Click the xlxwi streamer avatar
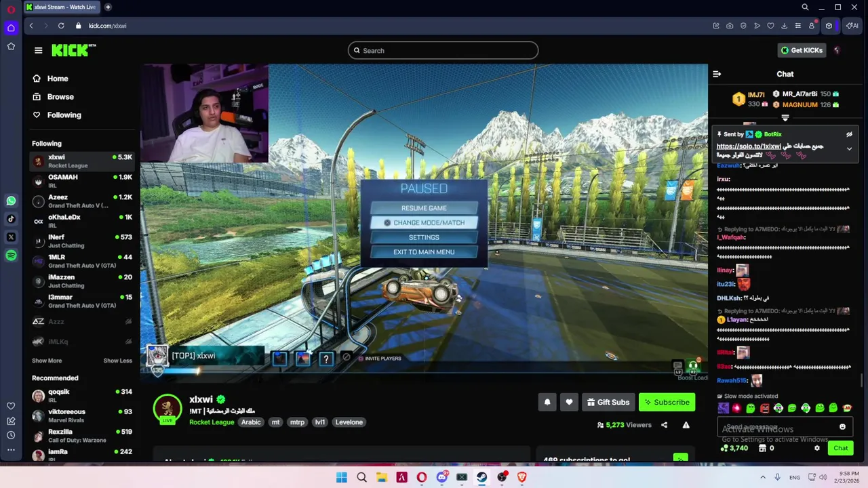 click(x=167, y=409)
